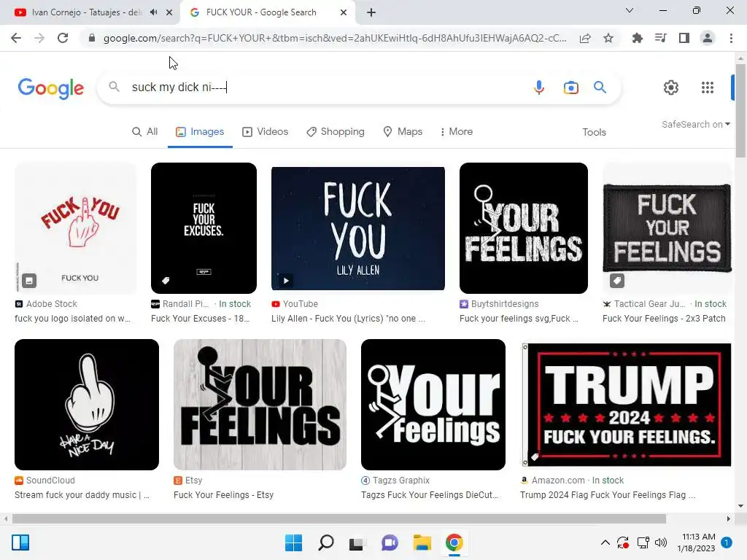747x560 pixels.
Task: Click the vertical page scrollbar
Action: [740, 110]
